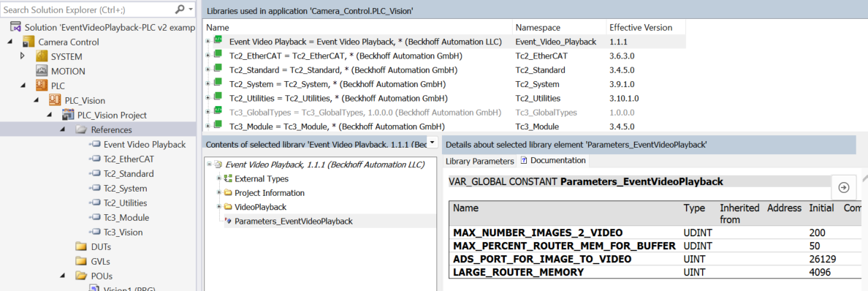This screenshot has height=291, width=868.
Task: Click the MOTION node icon
Action: pos(42,71)
